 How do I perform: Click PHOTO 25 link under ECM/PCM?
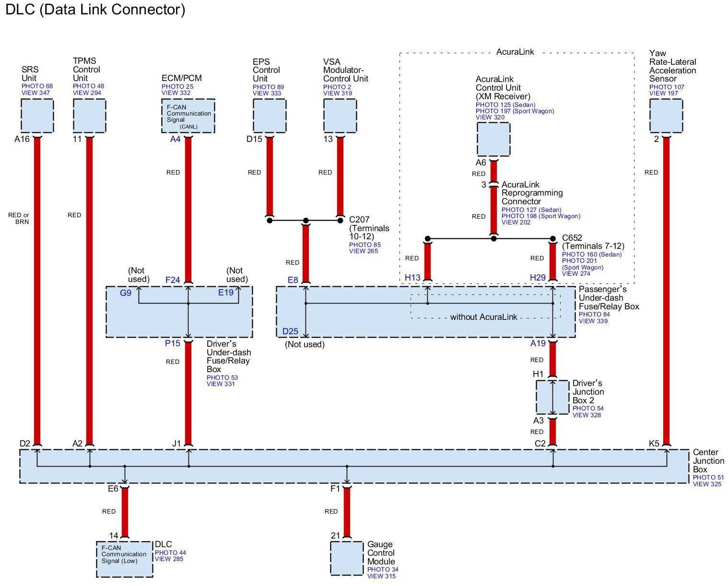(x=177, y=87)
